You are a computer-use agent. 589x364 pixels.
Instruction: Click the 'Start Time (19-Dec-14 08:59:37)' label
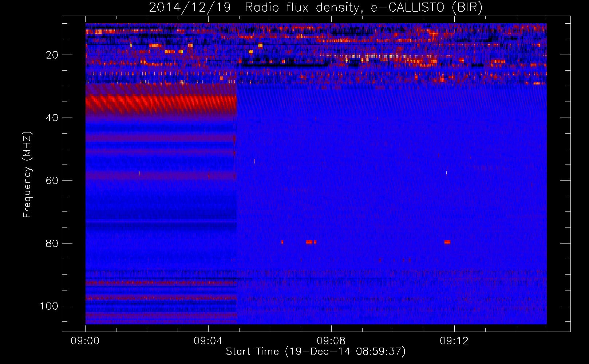(x=316, y=352)
